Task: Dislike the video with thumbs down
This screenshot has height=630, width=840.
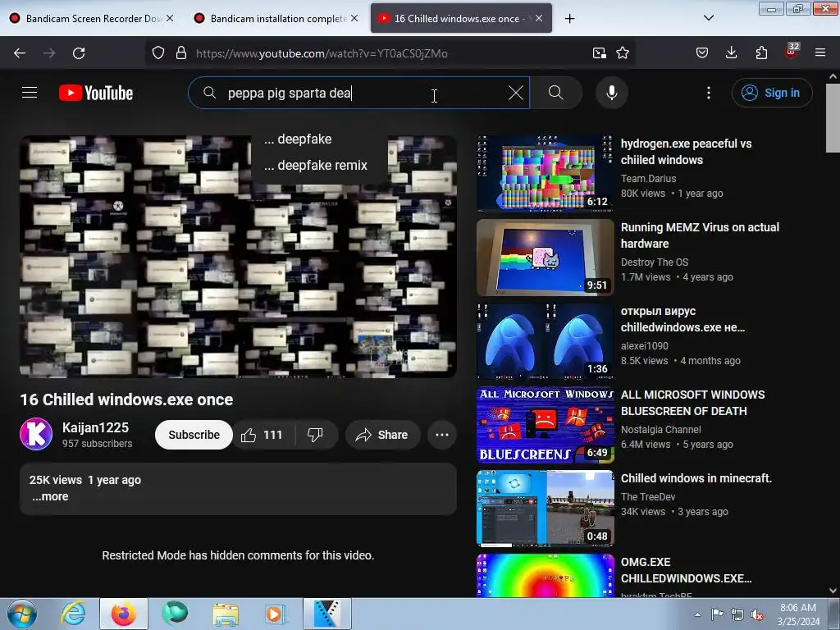Action: [316, 435]
